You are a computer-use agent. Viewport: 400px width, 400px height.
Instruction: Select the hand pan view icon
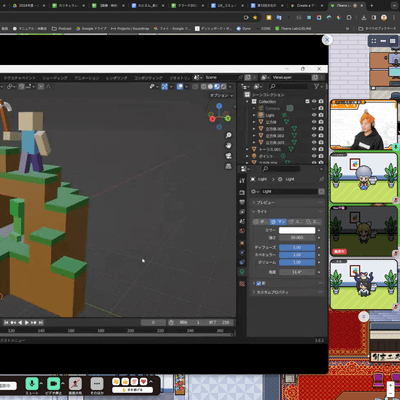[x=229, y=145]
